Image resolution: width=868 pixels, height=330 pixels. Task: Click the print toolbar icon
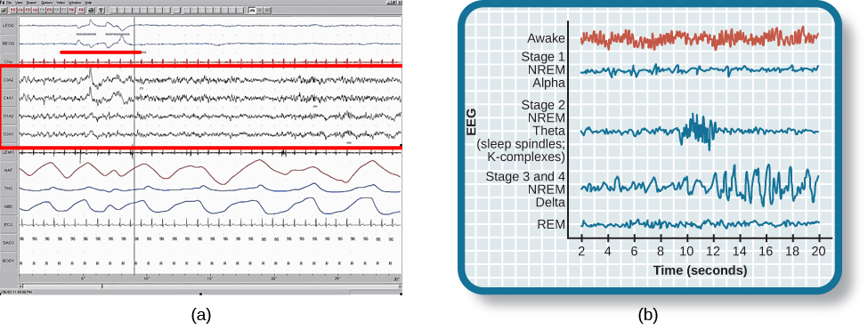point(91,10)
